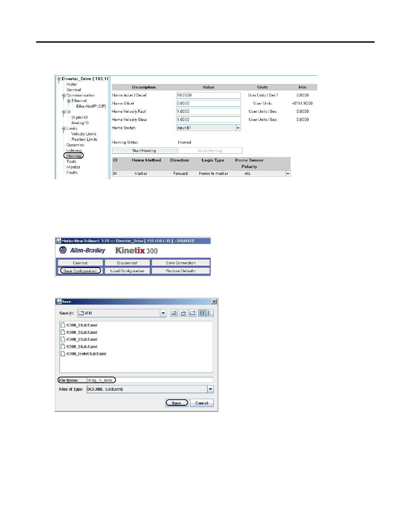Click the Allen-Bradley AB logo icon
The width and height of the screenshot is (411, 532).
[x=63, y=250]
